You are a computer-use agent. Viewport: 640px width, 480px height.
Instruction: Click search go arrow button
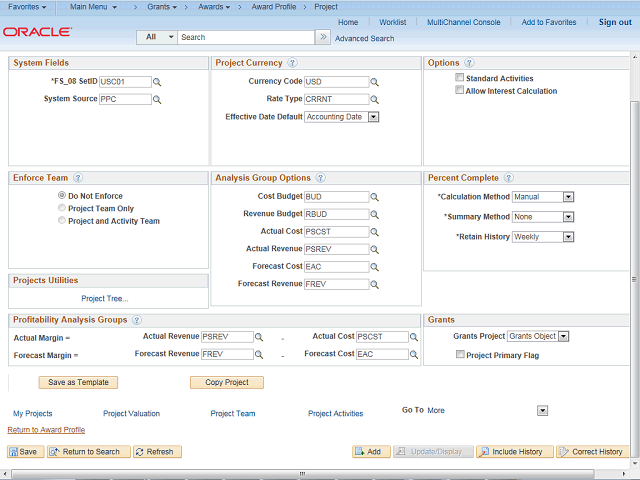tap(322, 37)
